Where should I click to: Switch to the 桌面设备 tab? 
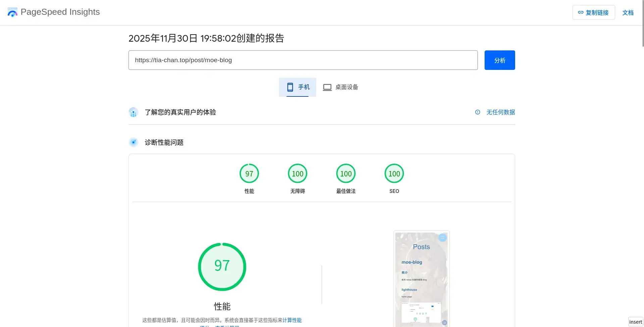(x=340, y=87)
